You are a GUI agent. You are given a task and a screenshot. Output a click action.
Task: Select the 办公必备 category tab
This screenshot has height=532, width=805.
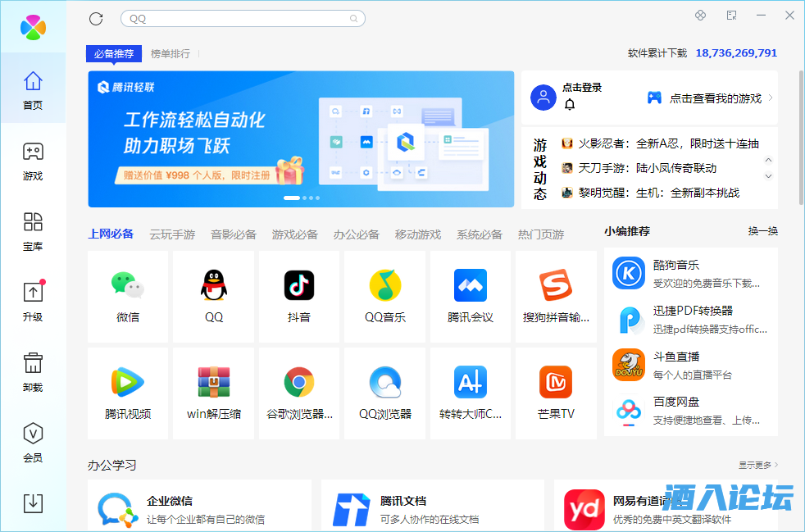click(x=357, y=234)
